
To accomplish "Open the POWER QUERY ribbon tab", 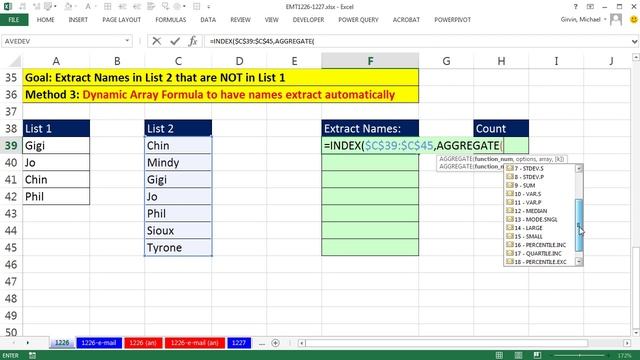I will 358,20.
